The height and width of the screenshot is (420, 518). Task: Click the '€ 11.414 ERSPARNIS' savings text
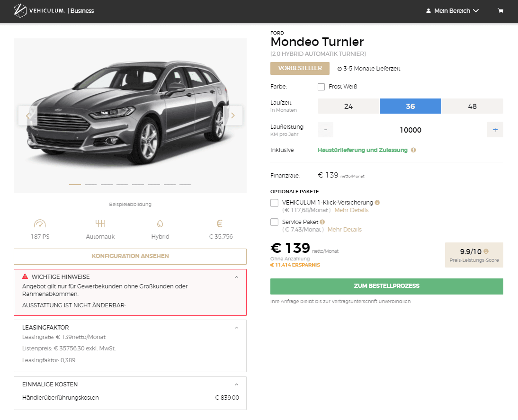295,265
